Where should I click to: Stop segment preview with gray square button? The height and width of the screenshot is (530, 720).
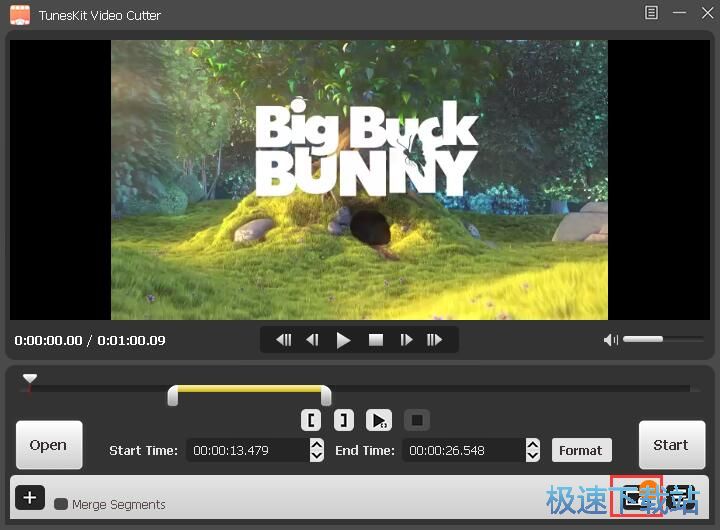tap(417, 420)
